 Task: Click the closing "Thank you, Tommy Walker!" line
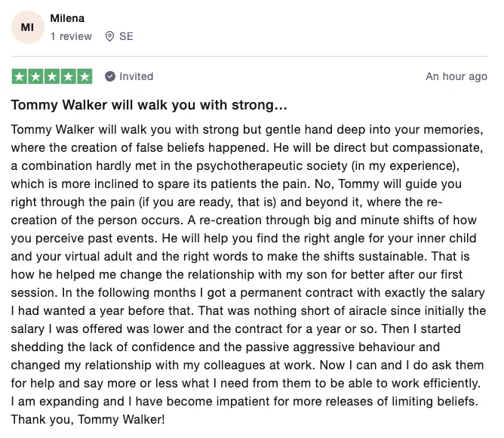pyautogui.click(x=88, y=418)
